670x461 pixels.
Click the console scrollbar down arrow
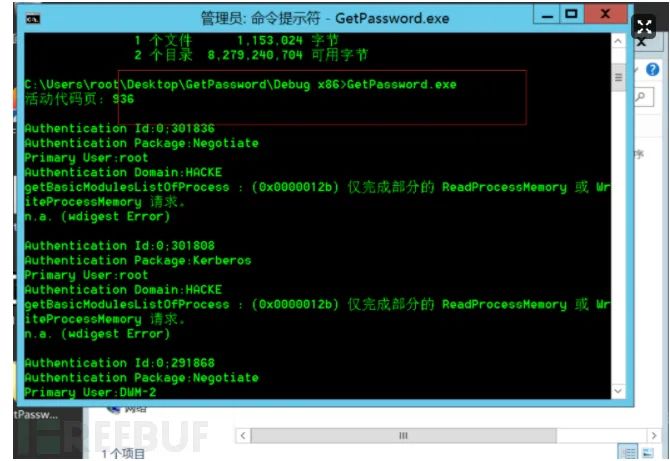[x=618, y=391]
